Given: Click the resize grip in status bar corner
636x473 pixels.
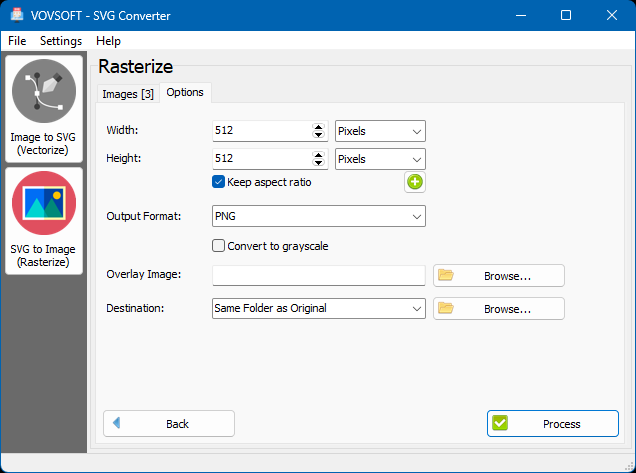Looking at the screenshot, I should (630, 467).
